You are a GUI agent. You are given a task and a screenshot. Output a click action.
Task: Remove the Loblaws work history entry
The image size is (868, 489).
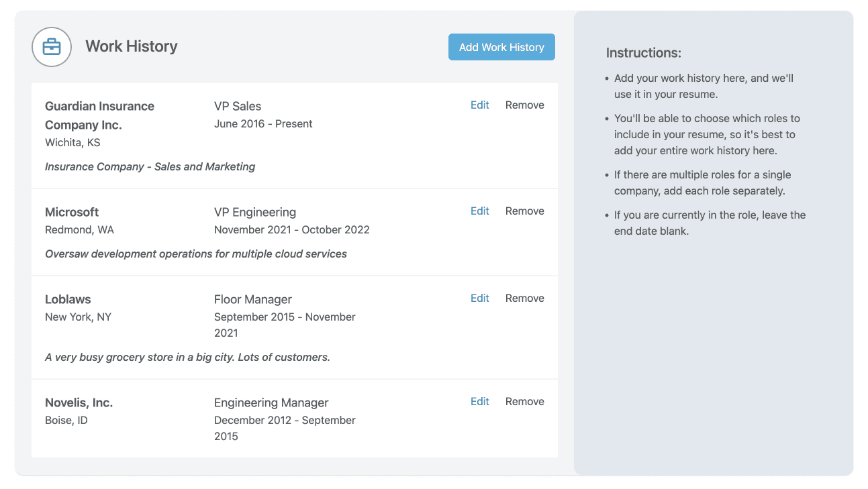point(525,298)
